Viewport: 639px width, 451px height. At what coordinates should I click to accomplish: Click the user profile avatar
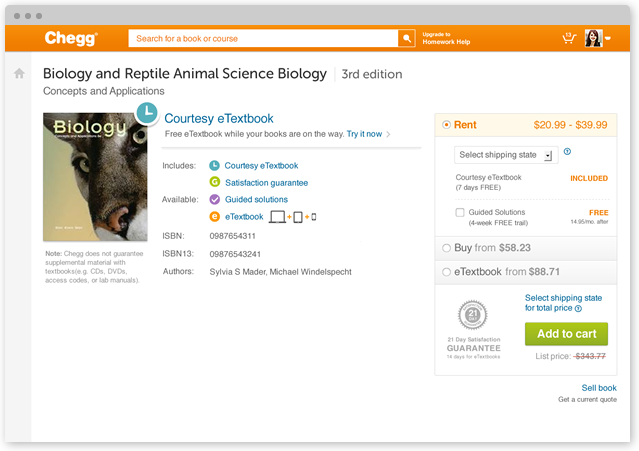tap(593, 38)
